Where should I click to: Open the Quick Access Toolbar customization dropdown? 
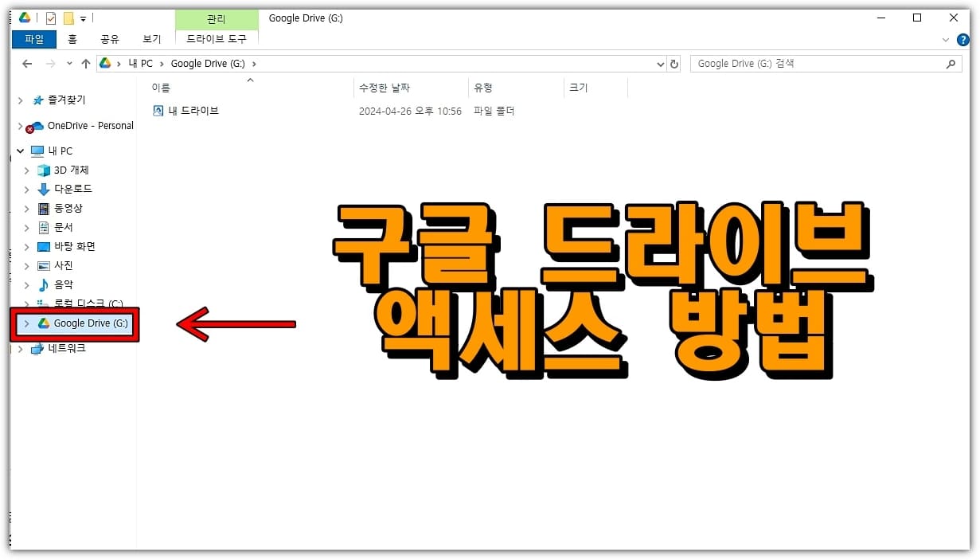click(x=83, y=18)
